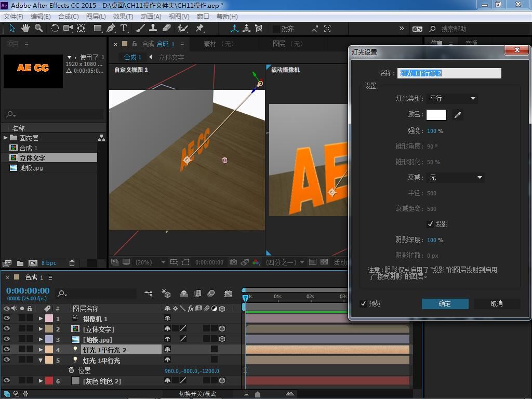Select the Horizontal Type tool
Screen dimensions: 532x399
click(124, 29)
